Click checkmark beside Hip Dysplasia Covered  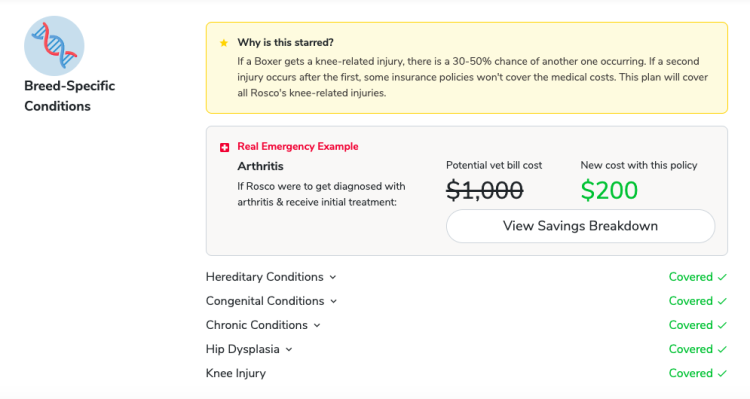722,349
